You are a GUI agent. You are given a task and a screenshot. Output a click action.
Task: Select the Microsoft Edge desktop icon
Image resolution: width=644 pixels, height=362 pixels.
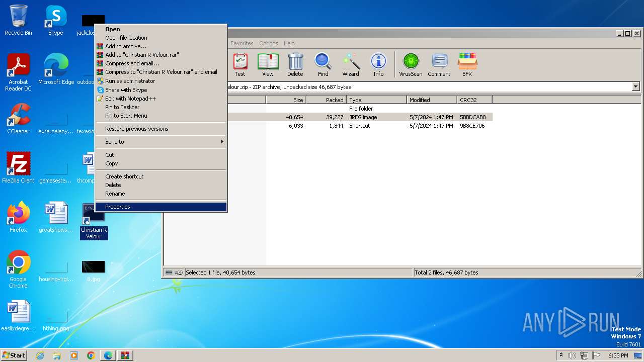click(x=56, y=69)
